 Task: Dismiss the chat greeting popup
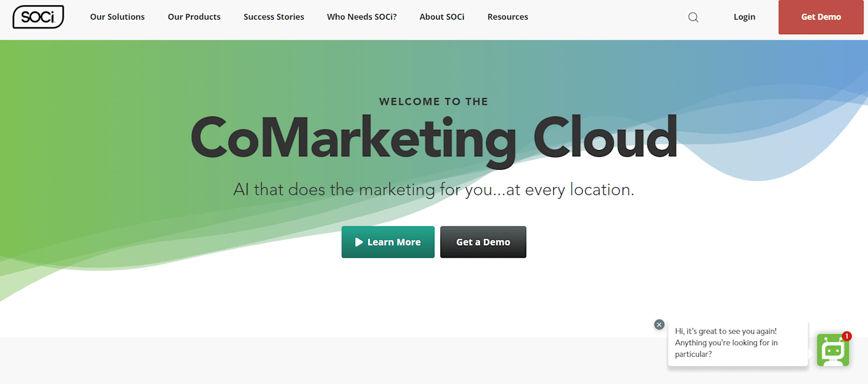pyautogui.click(x=659, y=324)
